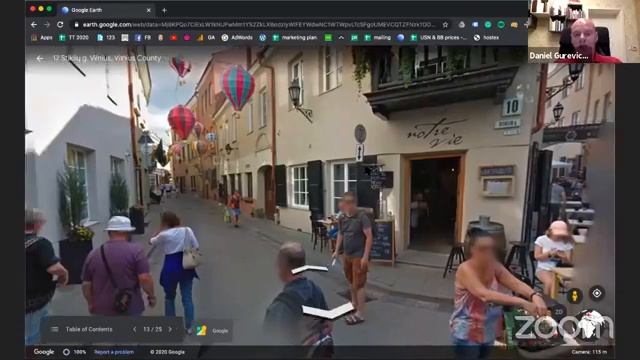Move back using the lower Street View arrow

[328, 310]
